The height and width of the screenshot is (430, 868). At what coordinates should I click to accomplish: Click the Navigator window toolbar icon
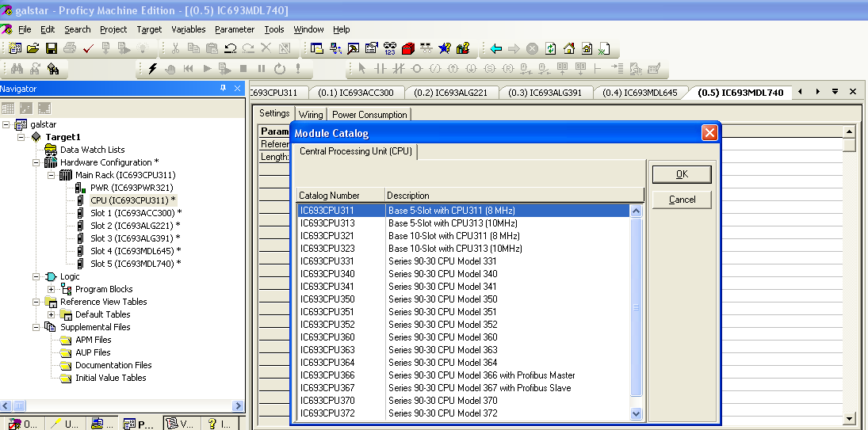316,48
